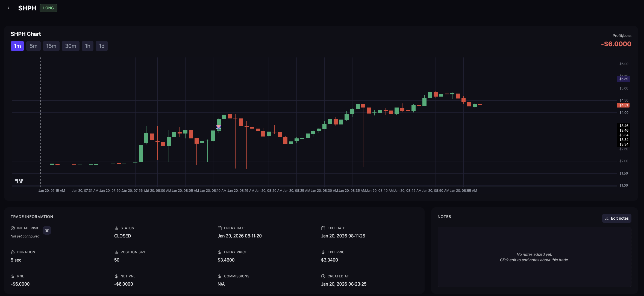This screenshot has width=644, height=296.
Task: Switch chart to 5m timeframe
Action: [x=34, y=46]
